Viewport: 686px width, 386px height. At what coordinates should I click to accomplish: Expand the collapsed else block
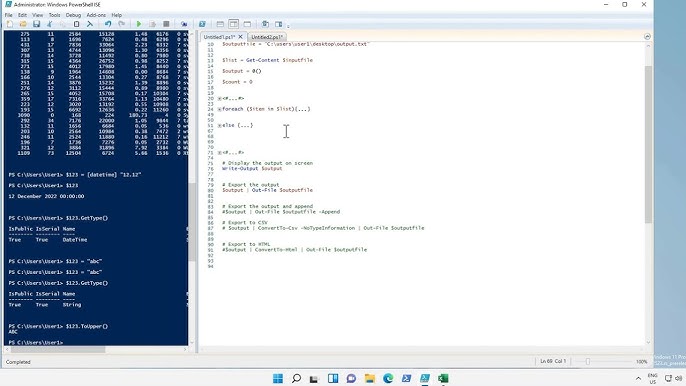tap(220, 125)
